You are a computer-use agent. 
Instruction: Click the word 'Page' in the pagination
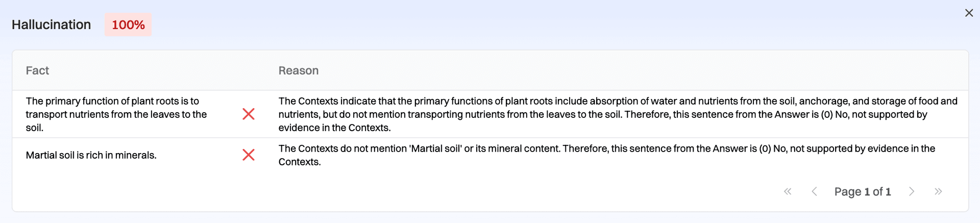847,192
